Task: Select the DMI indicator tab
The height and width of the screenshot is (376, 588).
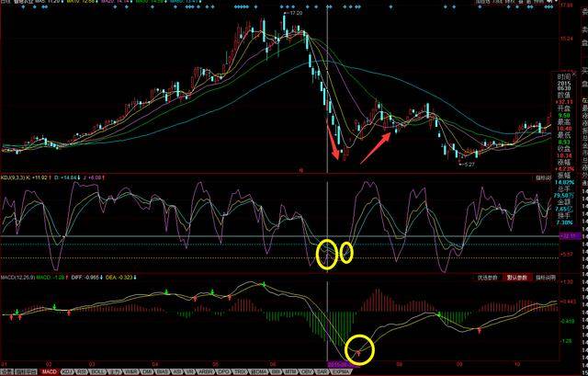Action: point(145,372)
